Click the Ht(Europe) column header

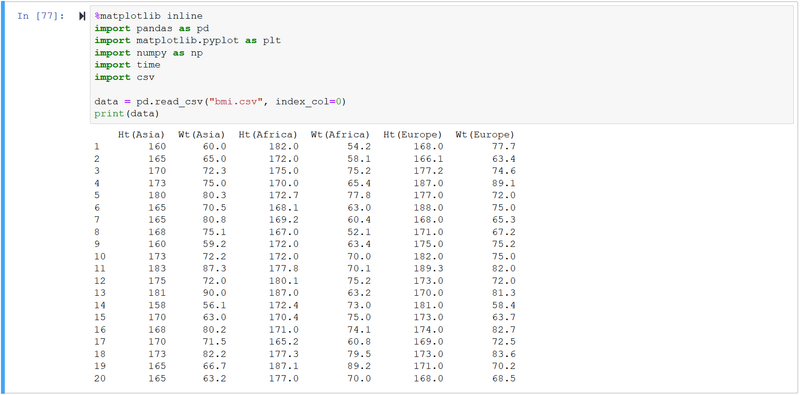(413, 135)
